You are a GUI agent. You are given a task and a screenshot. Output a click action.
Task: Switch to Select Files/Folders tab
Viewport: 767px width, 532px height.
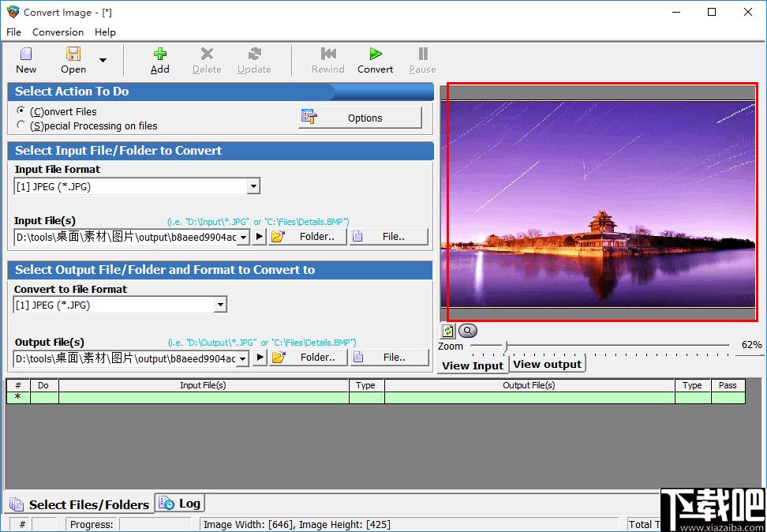79,504
